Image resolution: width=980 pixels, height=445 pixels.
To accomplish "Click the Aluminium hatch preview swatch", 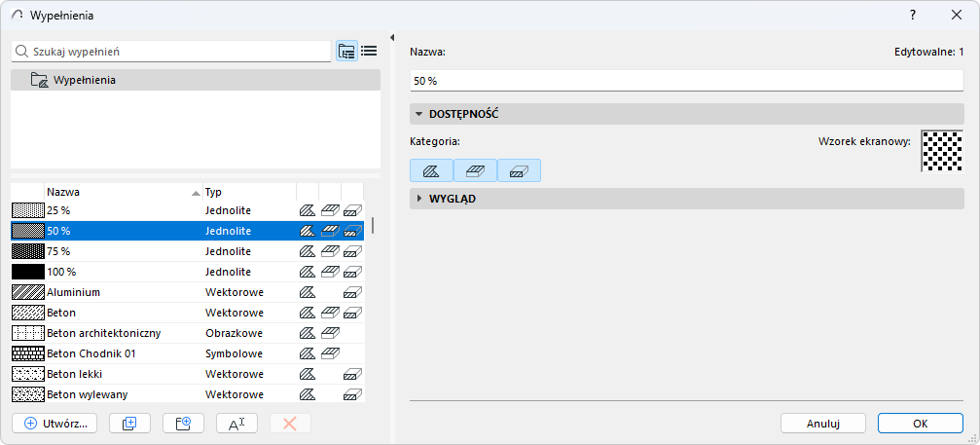I will point(28,292).
